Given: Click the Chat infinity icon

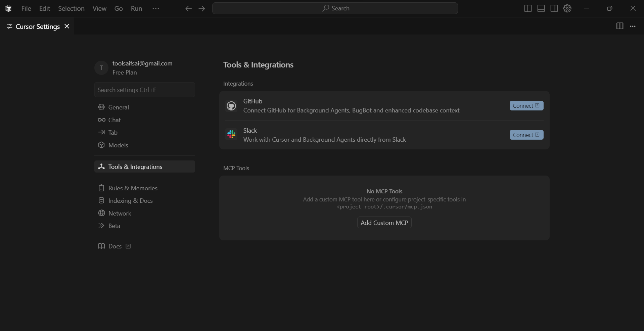Looking at the screenshot, I should coord(101,120).
